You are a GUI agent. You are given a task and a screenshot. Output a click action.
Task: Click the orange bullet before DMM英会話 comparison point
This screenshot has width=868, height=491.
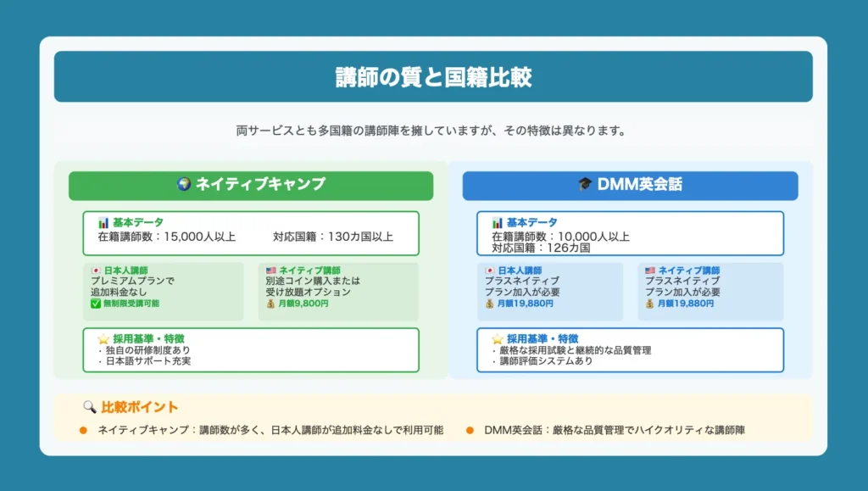pyautogui.click(x=470, y=430)
